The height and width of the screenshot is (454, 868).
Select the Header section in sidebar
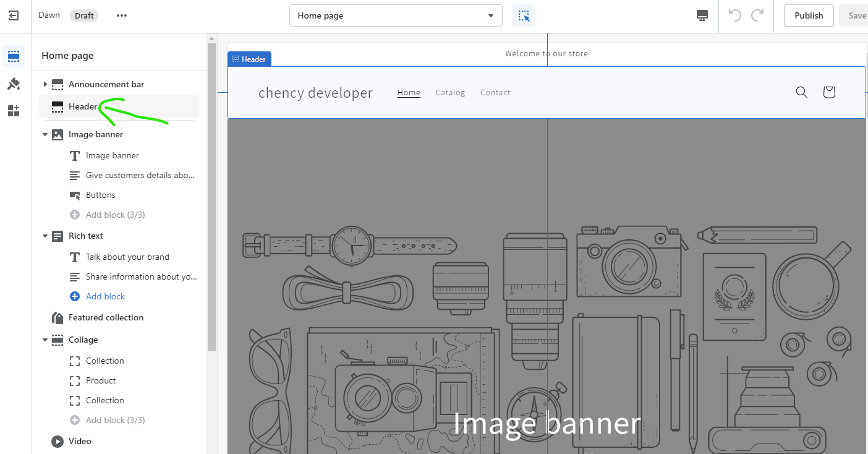[x=83, y=107]
